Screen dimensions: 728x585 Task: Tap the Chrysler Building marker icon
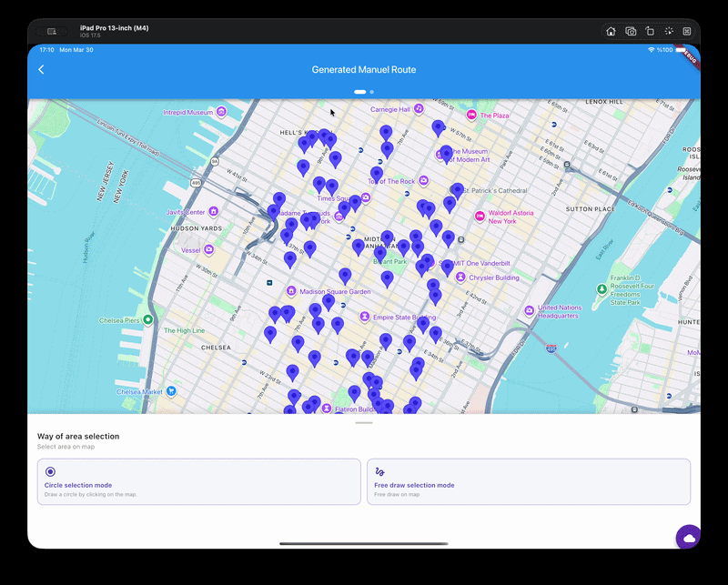click(460, 277)
